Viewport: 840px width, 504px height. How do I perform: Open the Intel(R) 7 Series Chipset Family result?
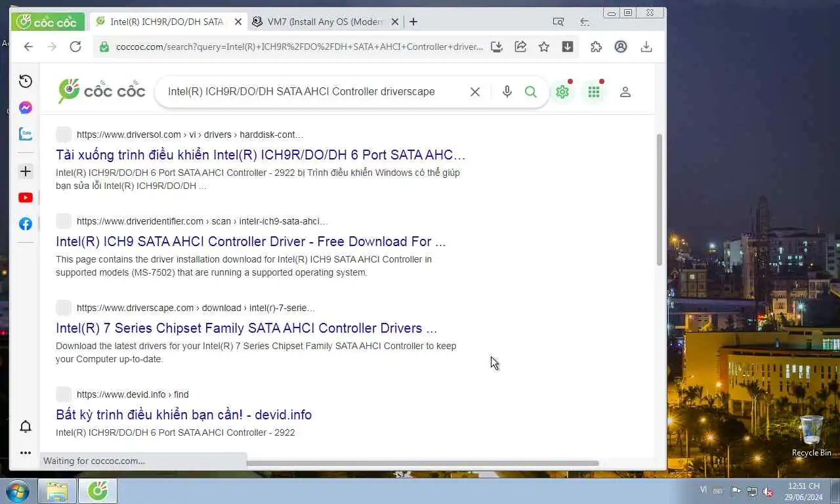pyautogui.click(x=246, y=328)
